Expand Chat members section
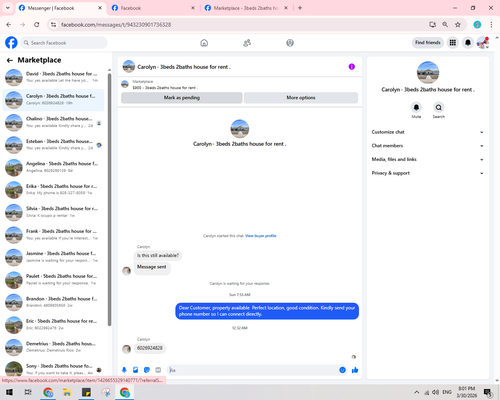Screen dimensions: 500x400 pyautogui.click(x=428, y=146)
